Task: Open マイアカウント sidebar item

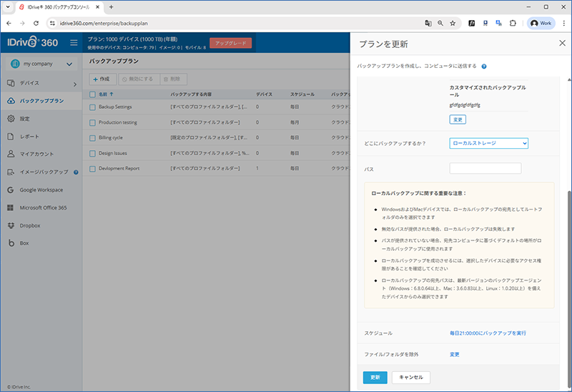Action: (x=37, y=154)
